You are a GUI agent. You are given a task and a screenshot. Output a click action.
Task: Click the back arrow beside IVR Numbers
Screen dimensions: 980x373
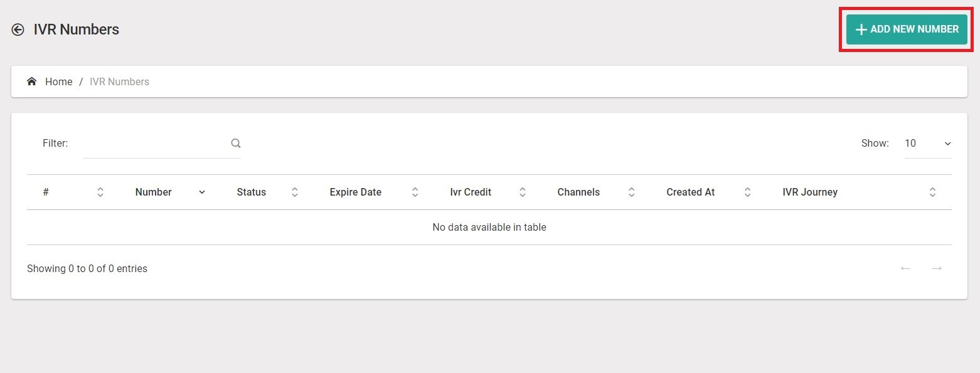18,29
